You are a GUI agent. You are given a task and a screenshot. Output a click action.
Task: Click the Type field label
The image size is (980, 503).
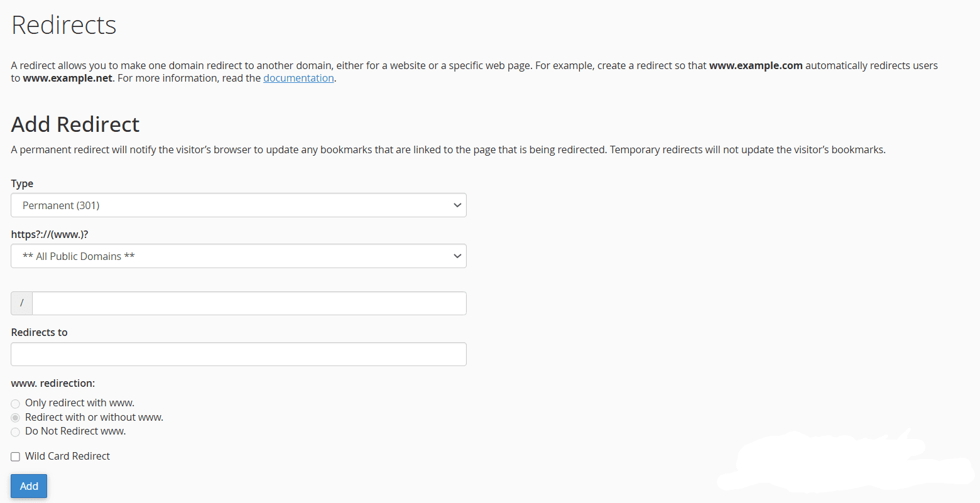coord(22,184)
